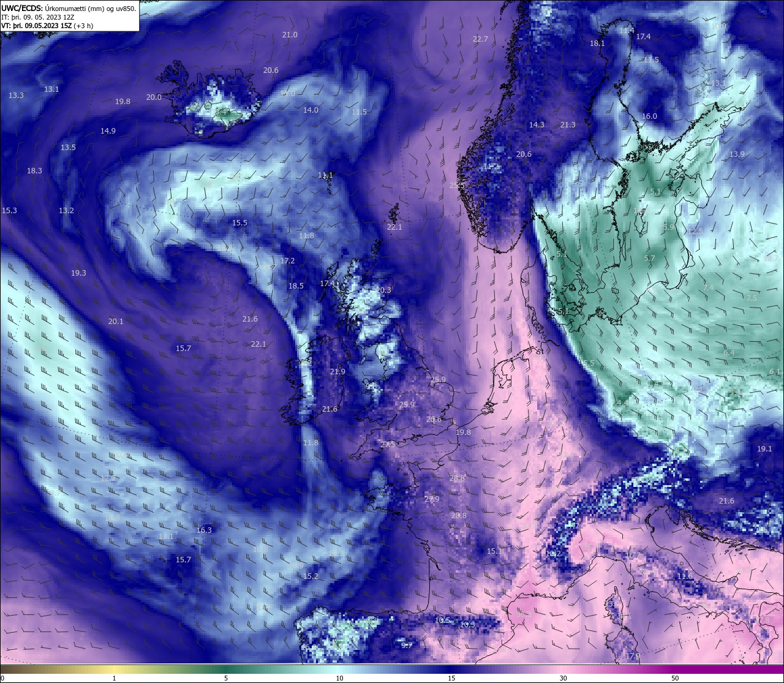Viewport: 784px width, 683px height.
Task: Click the map value '21.9' over Ireland
Action: 337,372
